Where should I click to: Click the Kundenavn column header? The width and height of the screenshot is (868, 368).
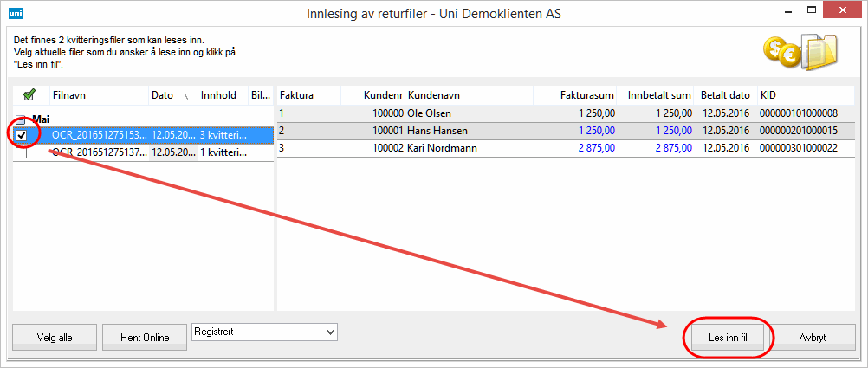tap(468, 94)
